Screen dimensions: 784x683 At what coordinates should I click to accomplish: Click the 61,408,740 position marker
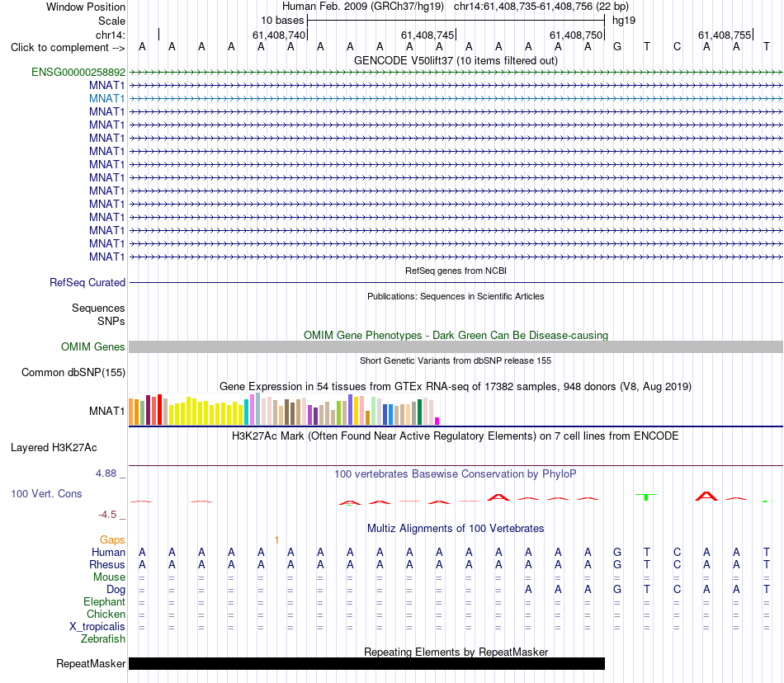point(279,35)
